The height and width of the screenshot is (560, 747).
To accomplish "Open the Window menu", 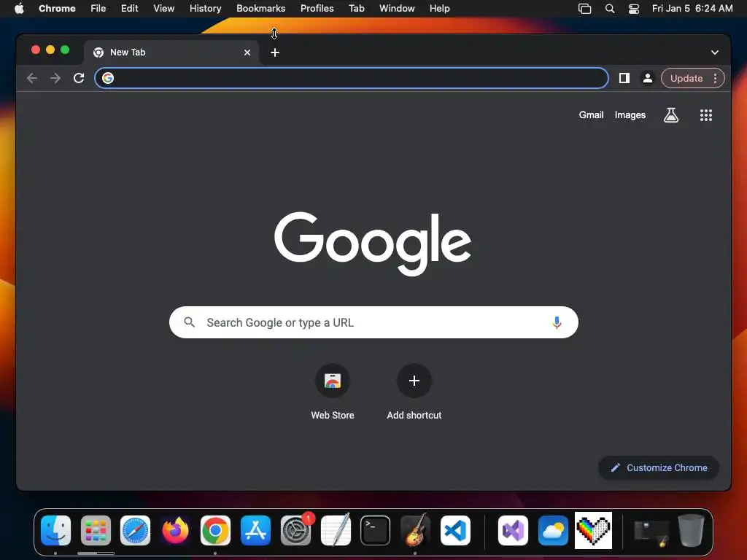I will pyautogui.click(x=397, y=9).
